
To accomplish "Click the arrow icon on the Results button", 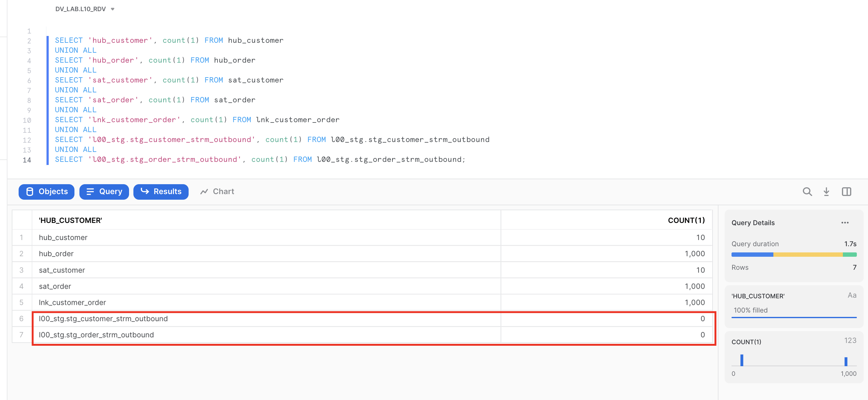I will (x=144, y=192).
